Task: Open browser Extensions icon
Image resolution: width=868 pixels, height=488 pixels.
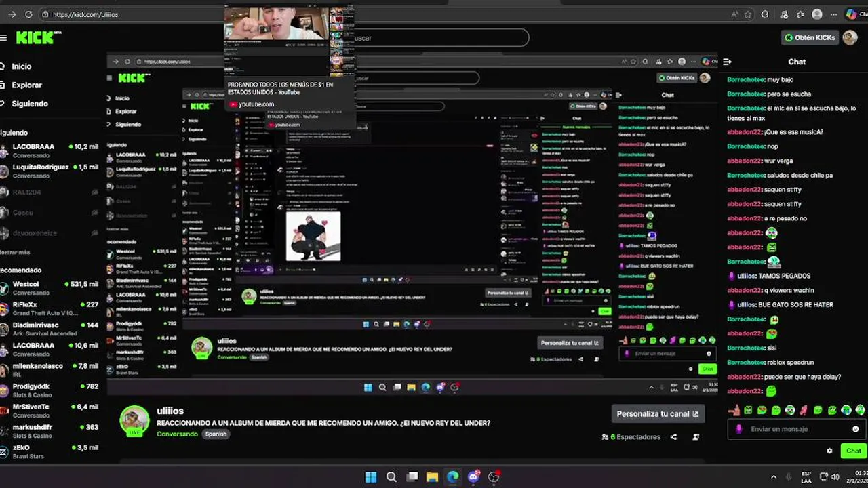Action: (766, 14)
